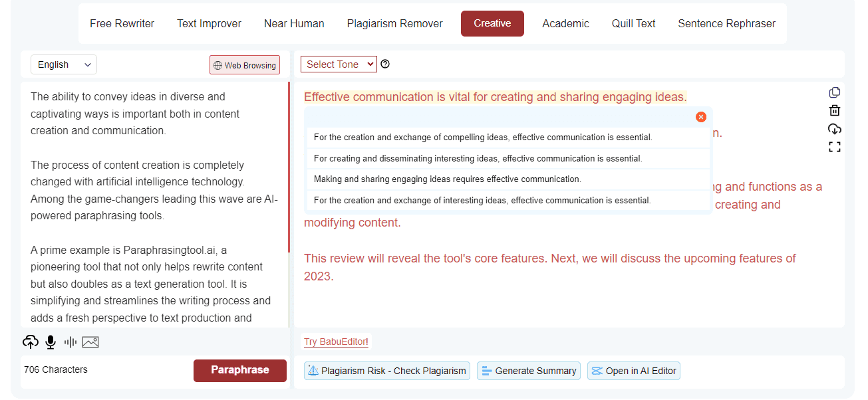
Task: Open tone help via the question mark icon
Action: [x=385, y=64]
